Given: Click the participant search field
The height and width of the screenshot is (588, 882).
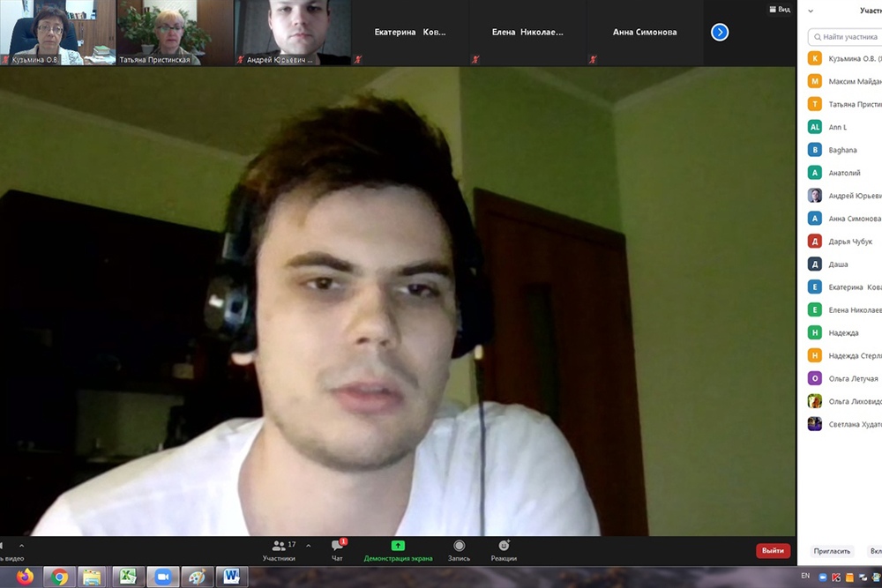Looking at the screenshot, I should tap(847, 37).
